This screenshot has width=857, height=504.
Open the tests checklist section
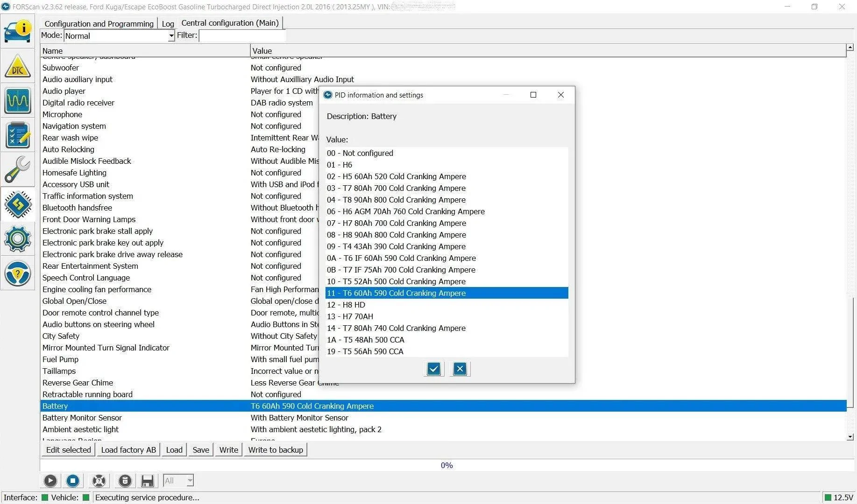click(x=18, y=135)
